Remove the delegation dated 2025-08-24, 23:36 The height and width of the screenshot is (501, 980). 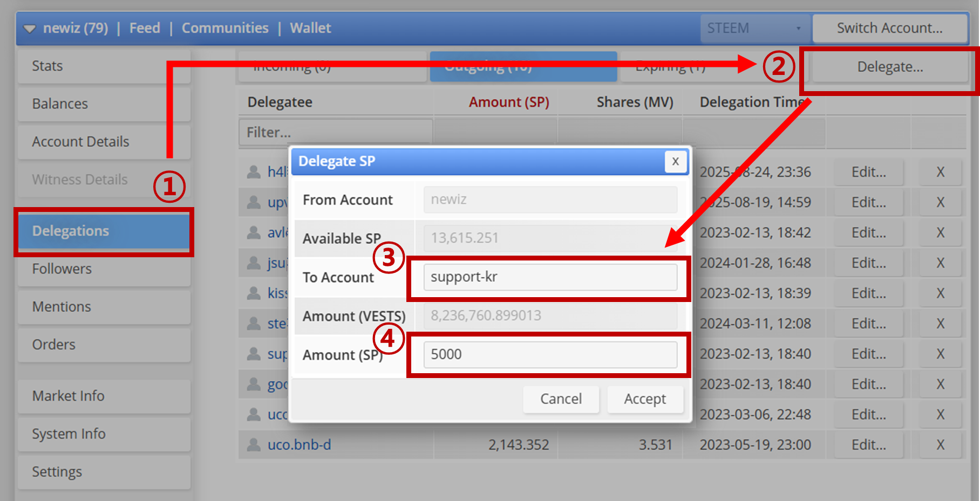941,172
